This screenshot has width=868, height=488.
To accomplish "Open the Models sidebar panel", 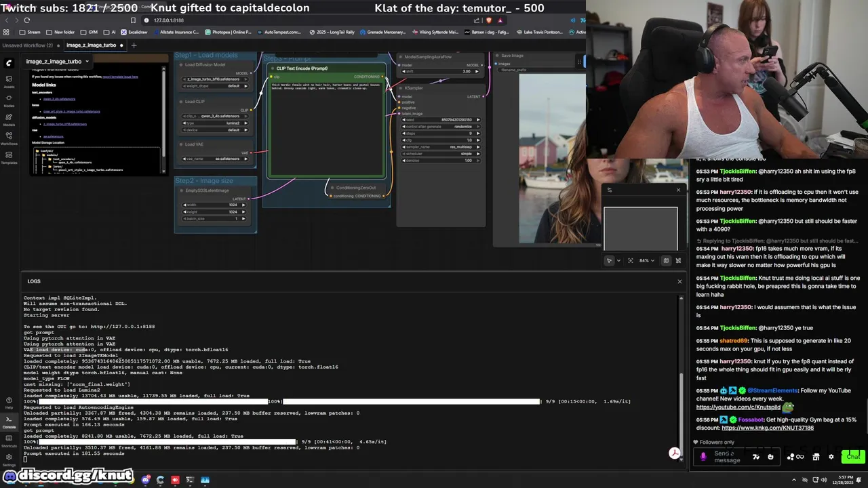I will (9, 121).
